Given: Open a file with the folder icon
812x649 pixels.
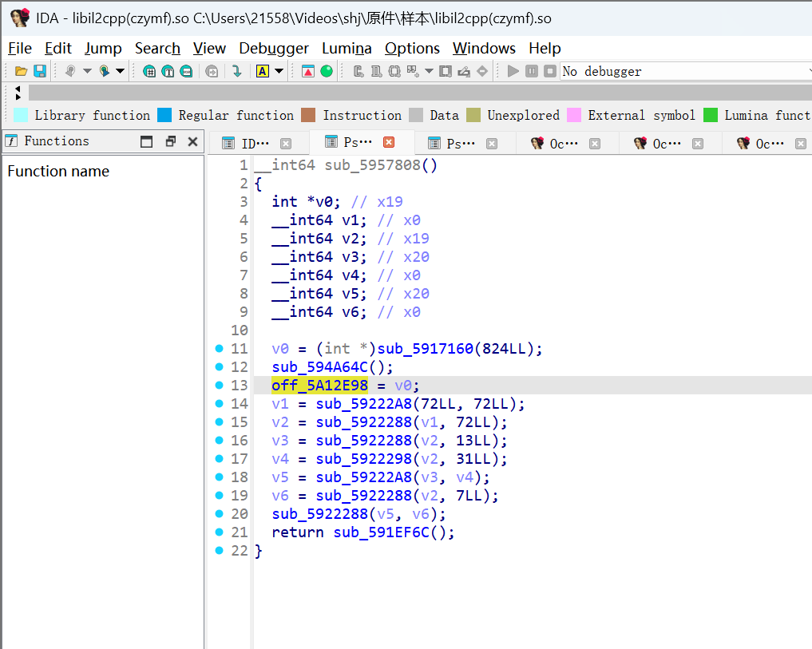Looking at the screenshot, I should point(21,71).
